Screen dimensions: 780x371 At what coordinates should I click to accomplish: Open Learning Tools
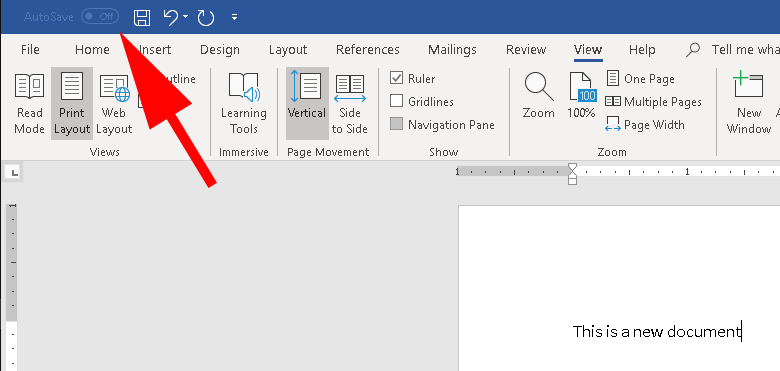pyautogui.click(x=244, y=103)
